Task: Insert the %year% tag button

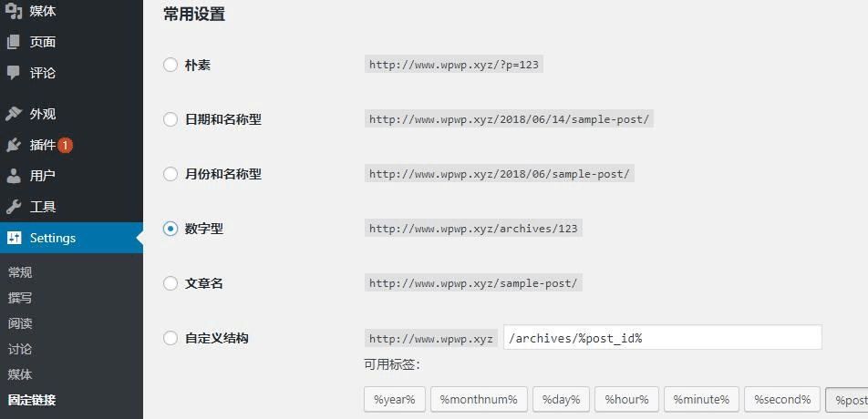Action: tap(395, 399)
